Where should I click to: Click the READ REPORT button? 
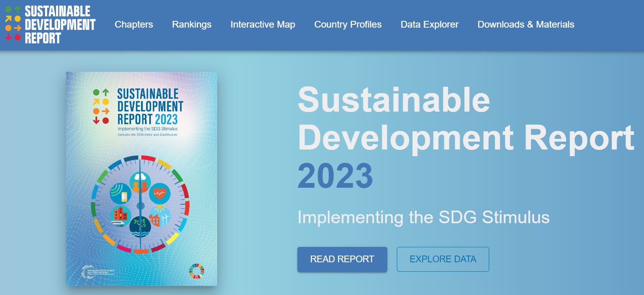click(x=342, y=259)
